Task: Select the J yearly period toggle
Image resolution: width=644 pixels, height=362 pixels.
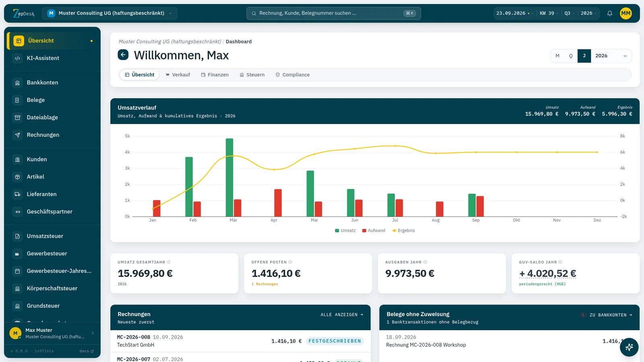Action: click(x=584, y=56)
